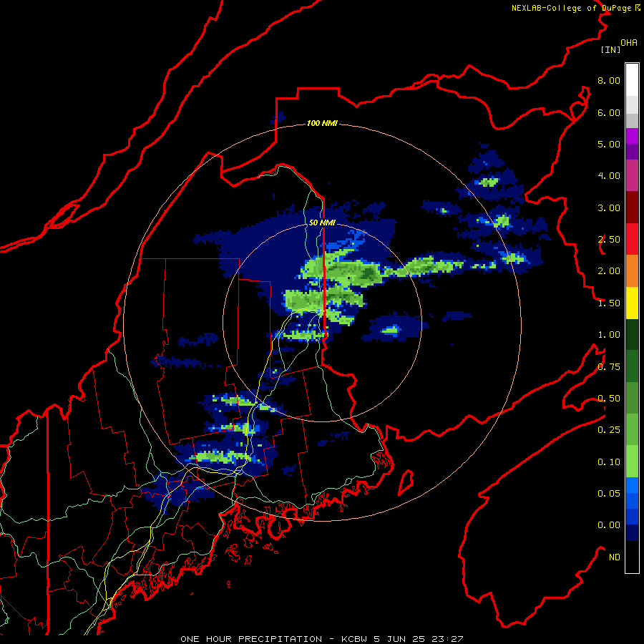Click the [IN] units label
This screenshot has height=644, width=644.
[x=611, y=49]
